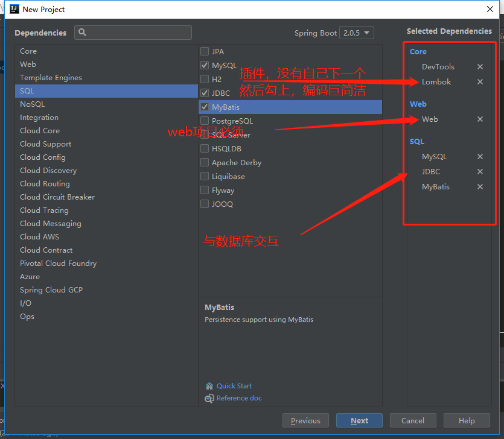Click the SQL heading in Selected Dependencies
The width and height of the screenshot is (504, 439).
[x=417, y=142]
